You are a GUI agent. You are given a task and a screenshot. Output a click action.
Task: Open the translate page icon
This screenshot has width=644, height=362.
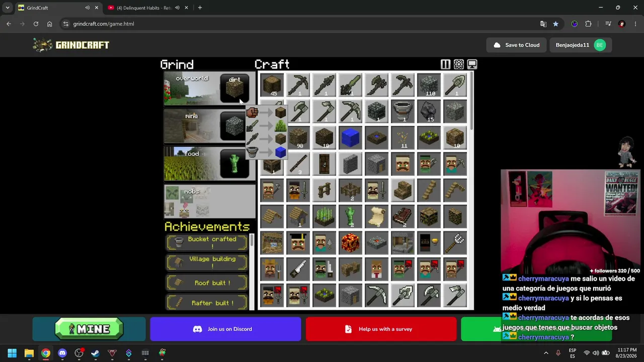click(x=543, y=24)
